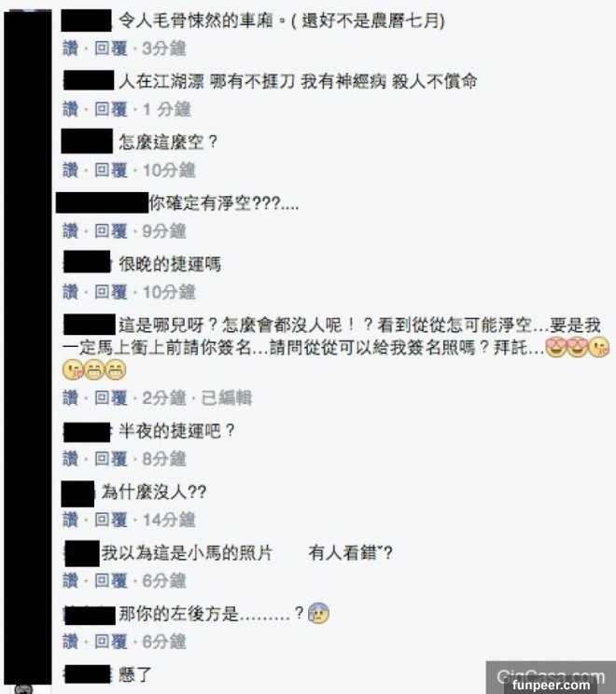Open the 已編輯 edit history link
The width and height of the screenshot is (616, 694).
pyautogui.click(x=226, y=397)
